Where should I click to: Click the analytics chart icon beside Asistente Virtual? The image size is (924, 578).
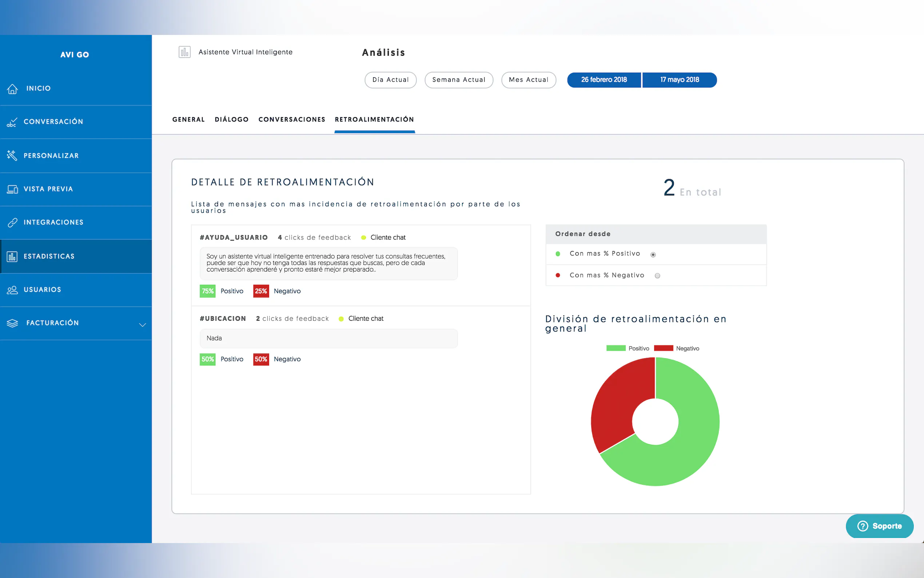click(x=184, y=52)
